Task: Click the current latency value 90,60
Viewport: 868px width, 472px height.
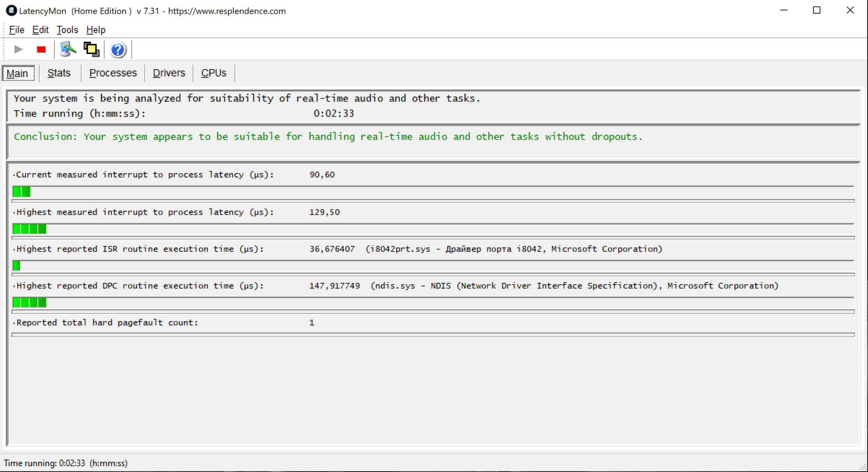Action: (x=322, y=175)
